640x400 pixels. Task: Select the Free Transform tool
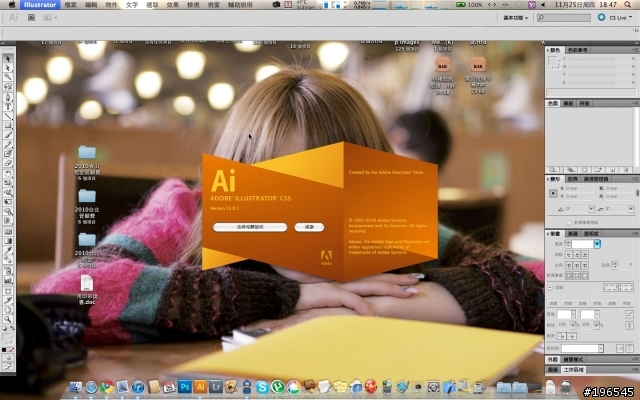8,202
